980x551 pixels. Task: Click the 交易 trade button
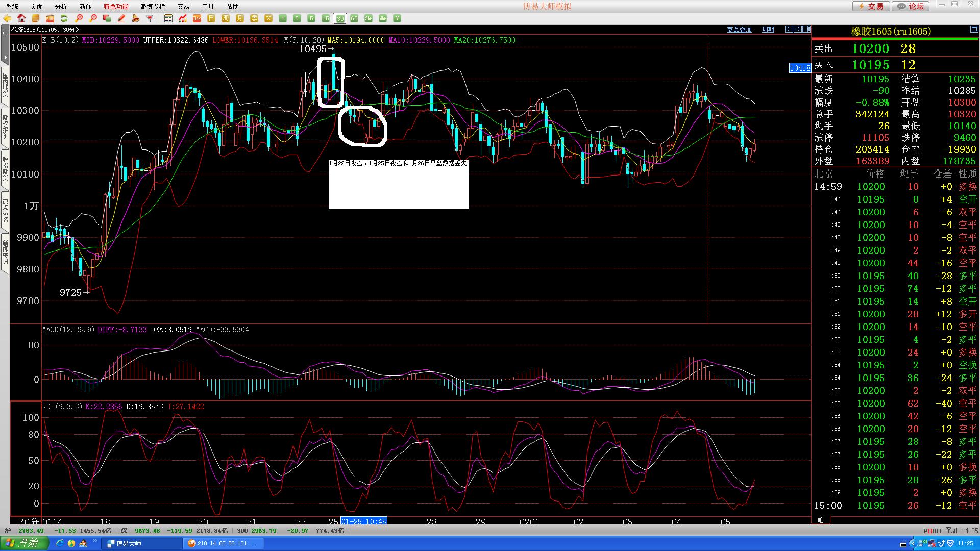coord(871,6)
